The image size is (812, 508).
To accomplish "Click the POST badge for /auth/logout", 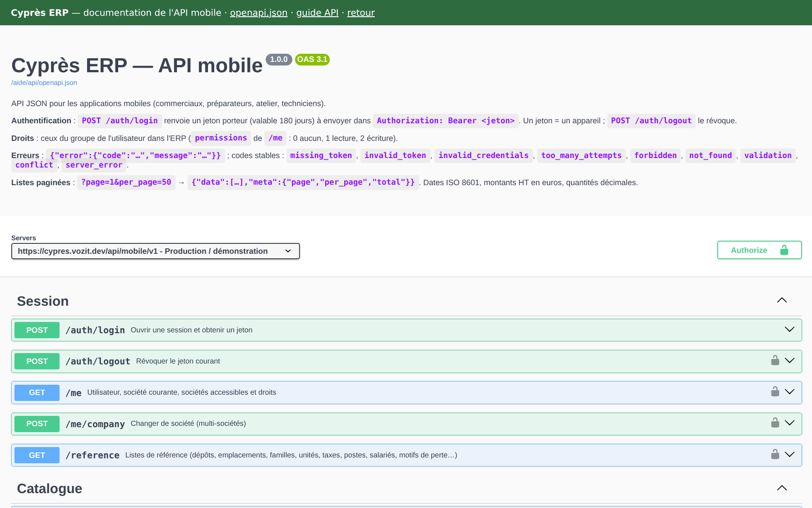I will point(37,361).
